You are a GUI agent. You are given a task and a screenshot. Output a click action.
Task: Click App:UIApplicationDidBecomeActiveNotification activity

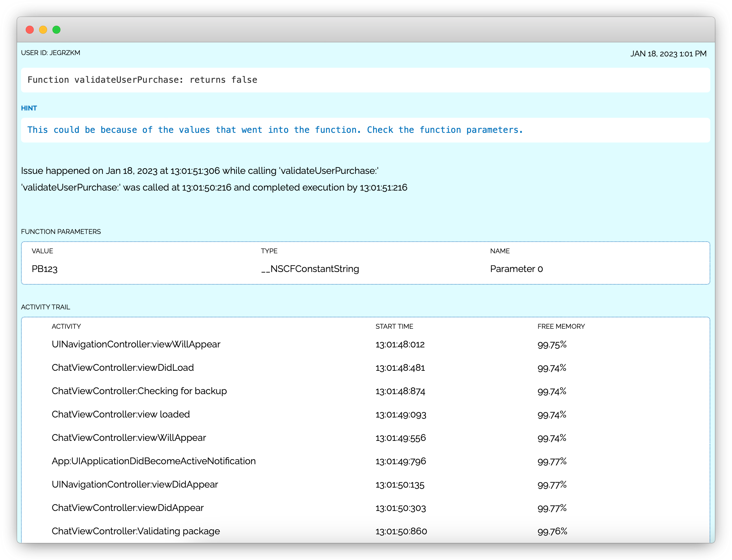point(154,461)
